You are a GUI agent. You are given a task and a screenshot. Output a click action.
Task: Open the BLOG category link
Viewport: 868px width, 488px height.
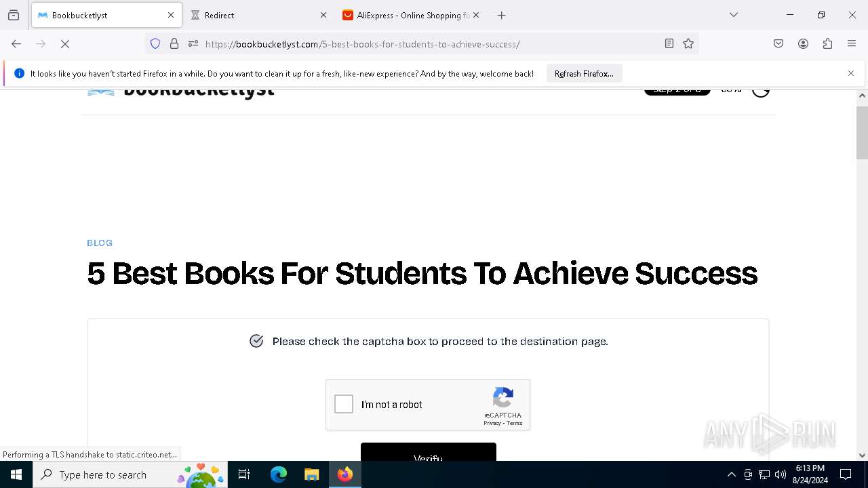[x=100, y=243]
